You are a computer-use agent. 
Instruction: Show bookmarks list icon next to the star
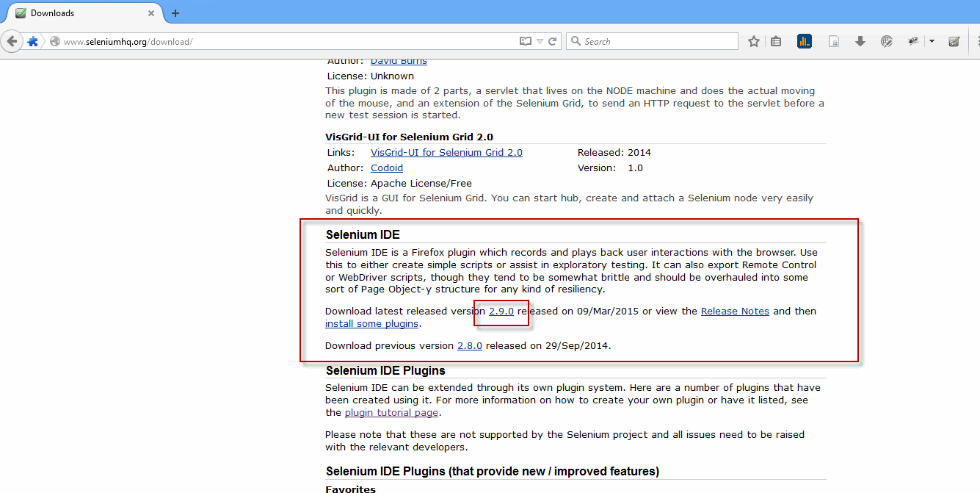pos(776,42)
